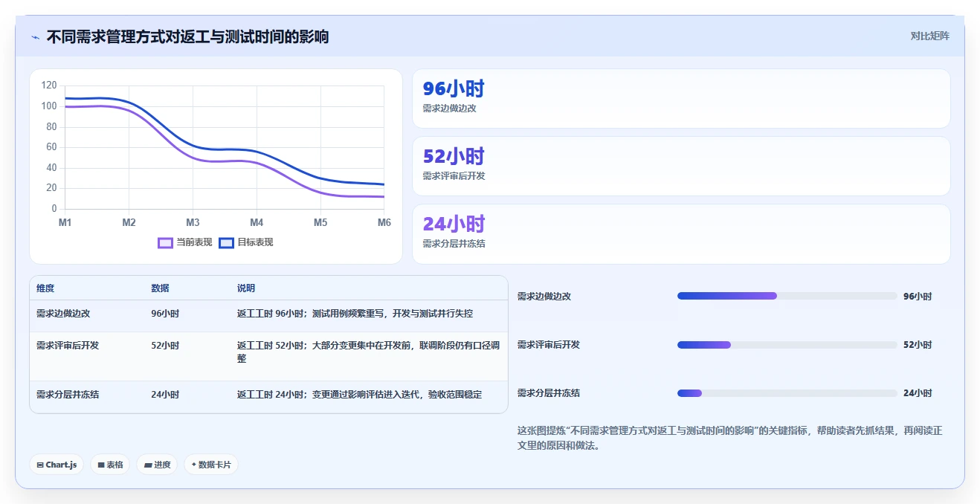The width and height of the screenshot is (980, 504).
Task: Click the description starting 返工工时 24小时
Action: tap(359, 395)
